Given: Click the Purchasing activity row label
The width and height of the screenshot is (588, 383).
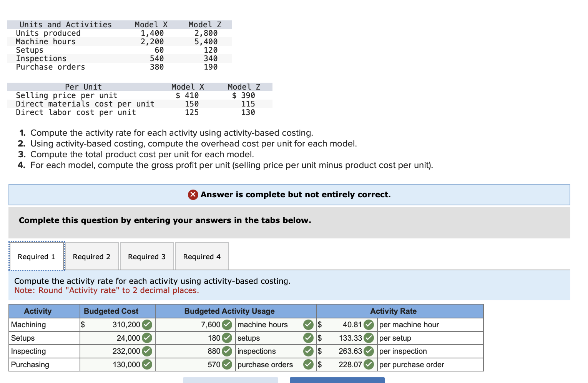Looking at the screenshot, I should [30, 365].
